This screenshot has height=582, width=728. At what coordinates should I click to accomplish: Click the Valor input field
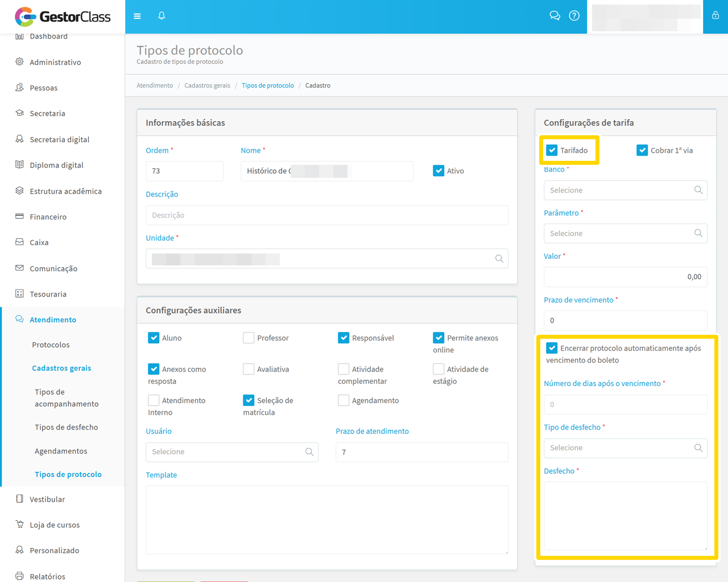pos(625,277)
